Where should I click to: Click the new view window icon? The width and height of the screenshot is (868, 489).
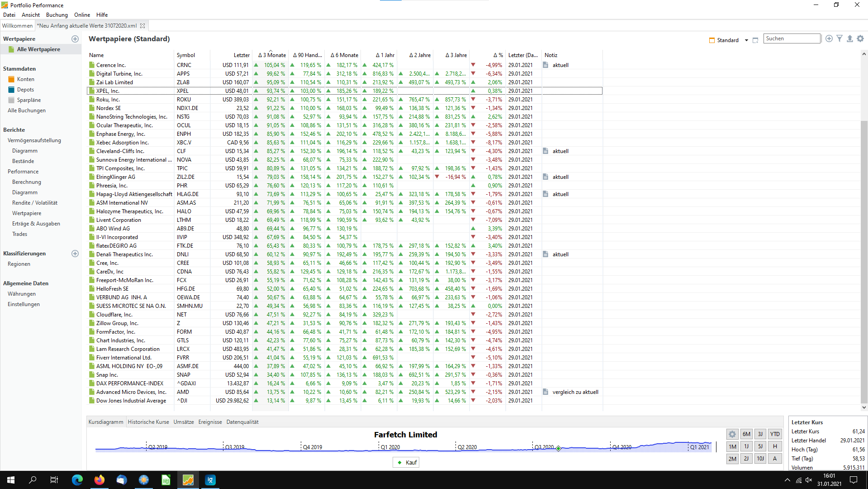click(x=755, y=40)
